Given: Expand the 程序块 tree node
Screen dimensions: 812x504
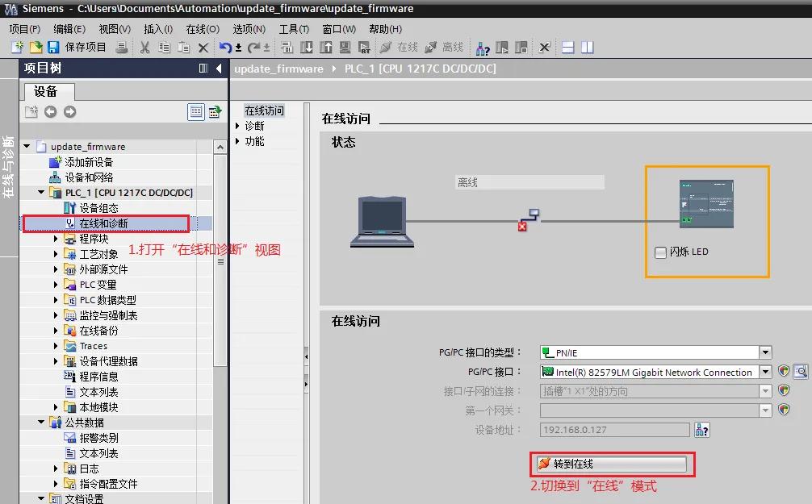Looking at the screenshot, I should point(53,237).
